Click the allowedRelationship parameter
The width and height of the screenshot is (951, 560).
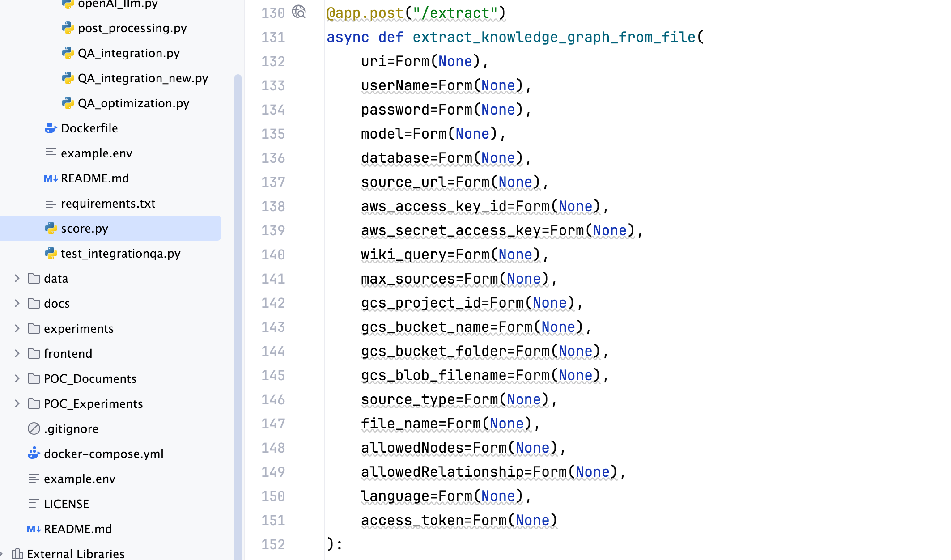click(x=442, y=472)
